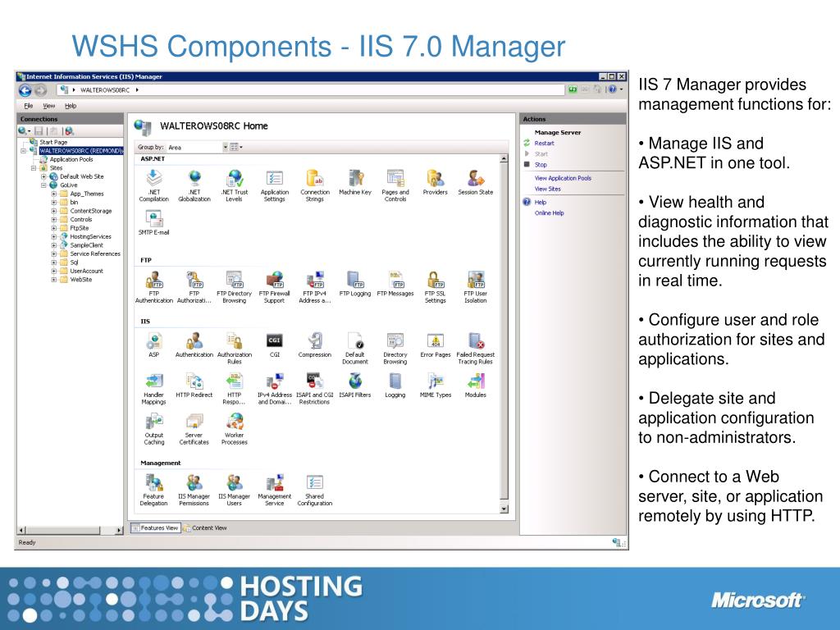Screen dimensions: 840x630
Task: Select IIS Manager Users icon
Action: click(234, 490)
